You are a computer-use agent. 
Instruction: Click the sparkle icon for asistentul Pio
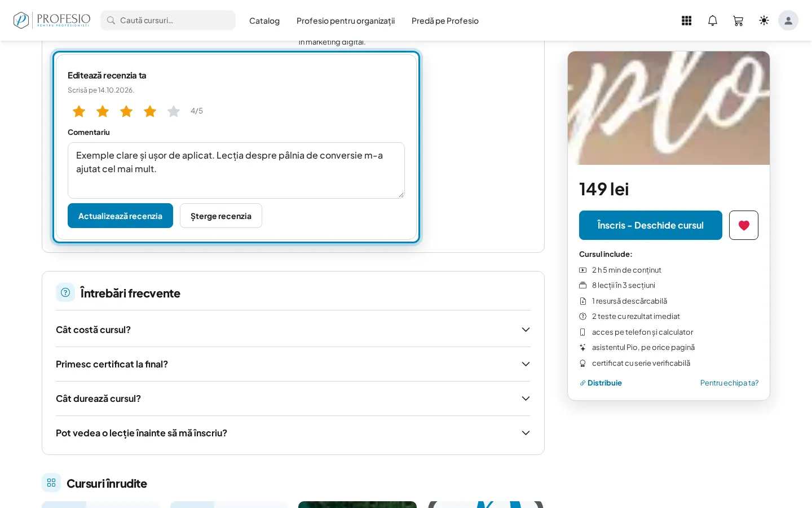click(x=583, y=348)
